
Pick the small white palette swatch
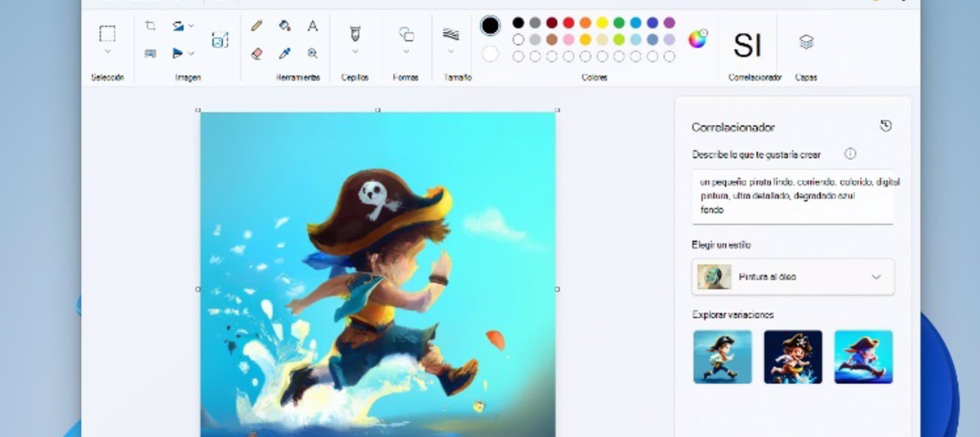tap(518, 39)
